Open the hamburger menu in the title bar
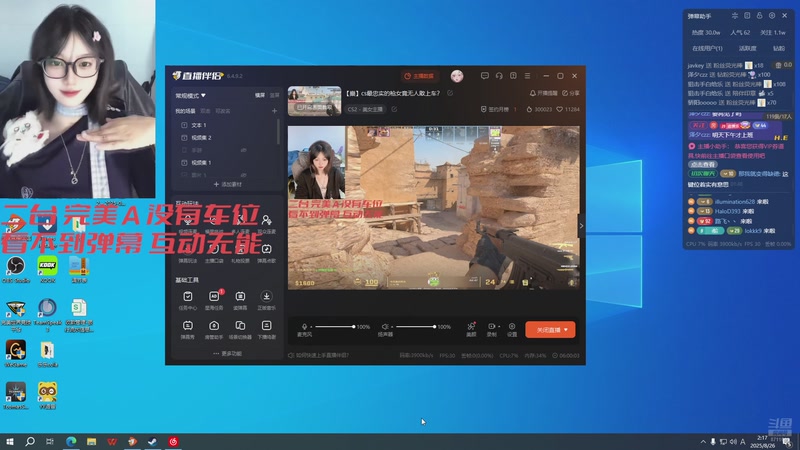The image size is (800, 450). (x=527, y=76)
